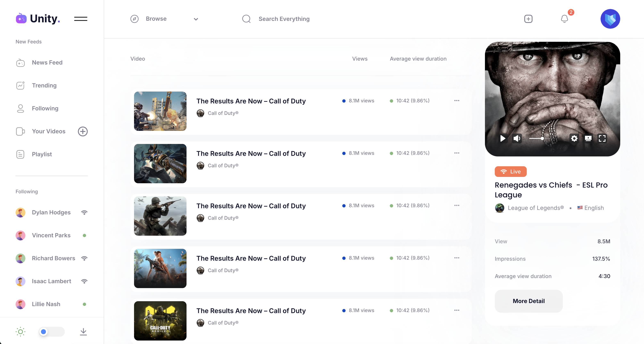Click Dylan Hodges' avatar
The image size is (644, 344).
coord(20,213)
